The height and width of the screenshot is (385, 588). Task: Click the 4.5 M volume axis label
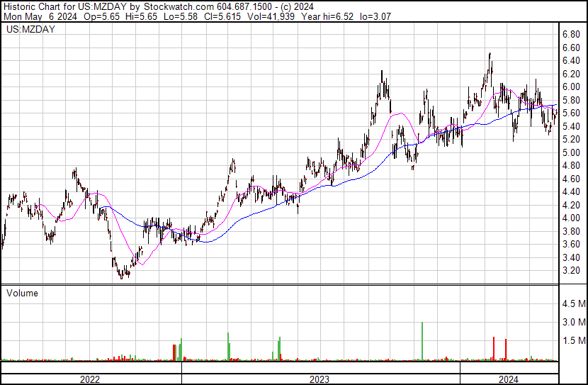(x=574, y=303)
